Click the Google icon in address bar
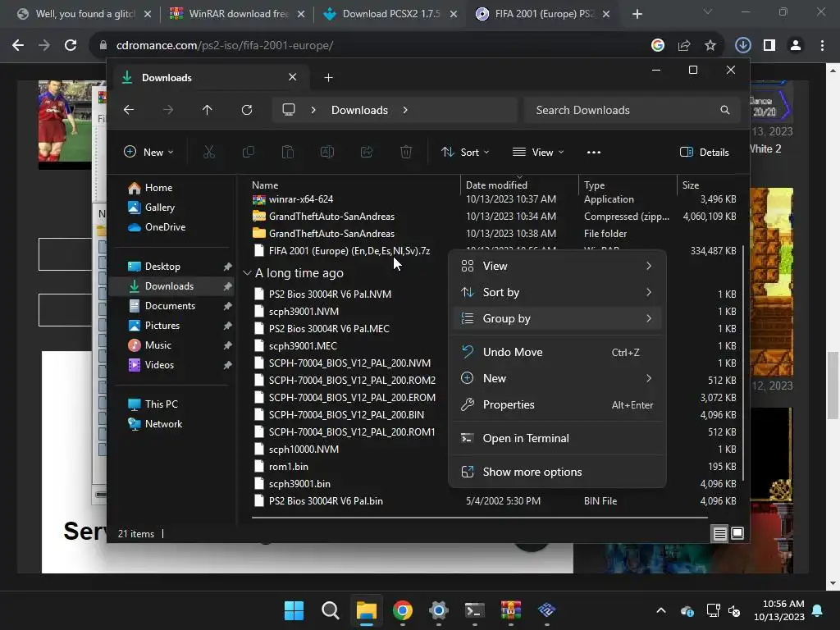The width and height of the screenshot is (840, 630). pos(658,46)
